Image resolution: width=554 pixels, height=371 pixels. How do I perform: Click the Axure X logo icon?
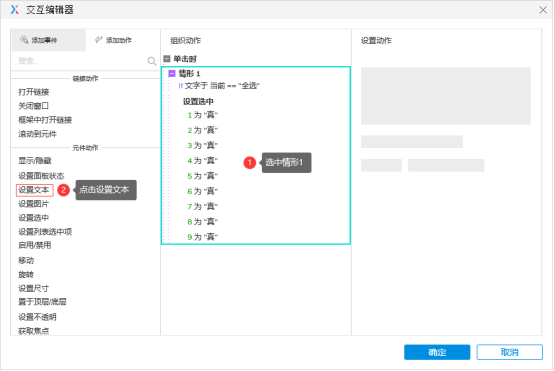click(x=14, y=10)
